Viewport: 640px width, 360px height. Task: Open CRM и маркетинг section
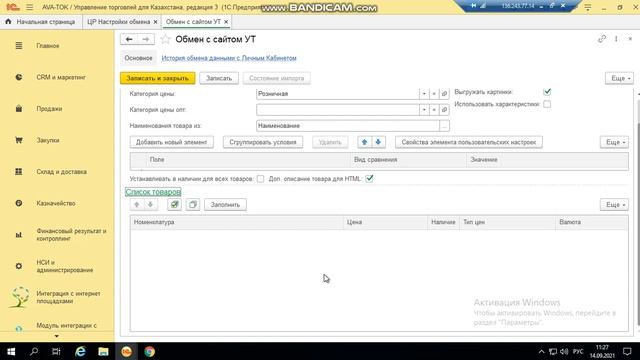[x=61, y=77]
